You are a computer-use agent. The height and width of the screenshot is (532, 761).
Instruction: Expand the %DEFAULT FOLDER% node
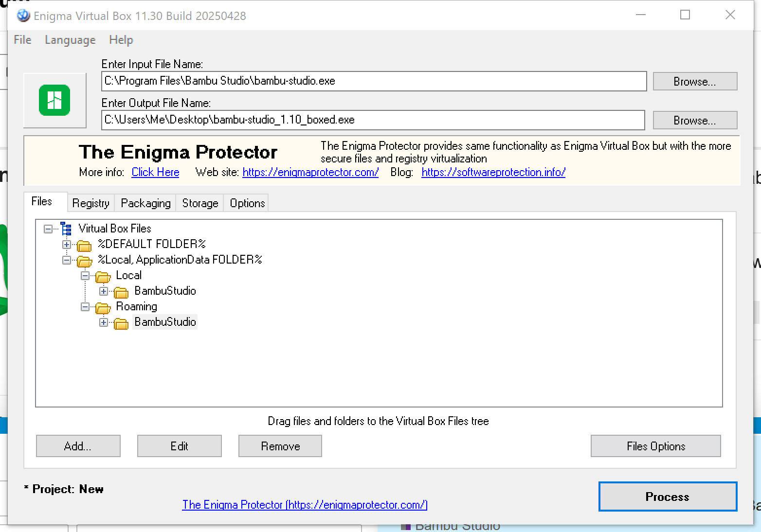pyautogui.click(x=67, y=244)
